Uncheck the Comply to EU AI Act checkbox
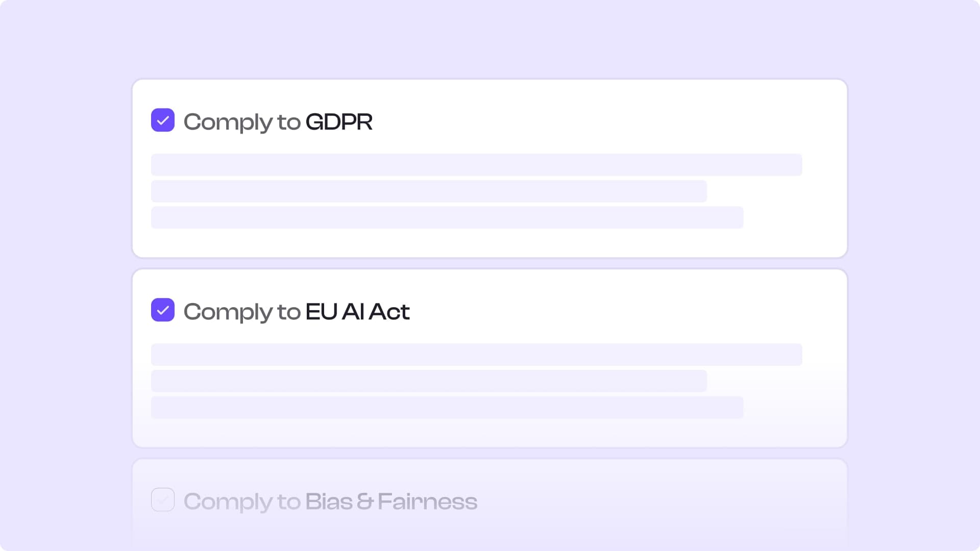Image resolution: width=980 pixels, height=551 pixels. click(x=163, y=310)
